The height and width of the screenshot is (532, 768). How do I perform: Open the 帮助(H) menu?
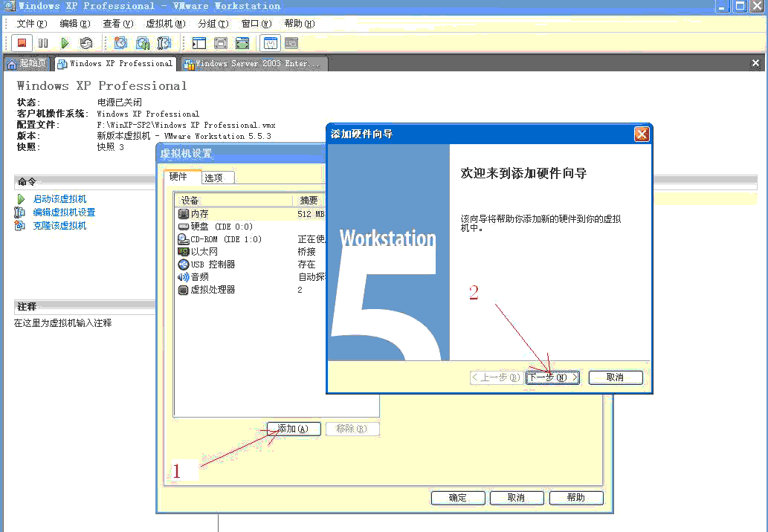click(x=300, y=24)
